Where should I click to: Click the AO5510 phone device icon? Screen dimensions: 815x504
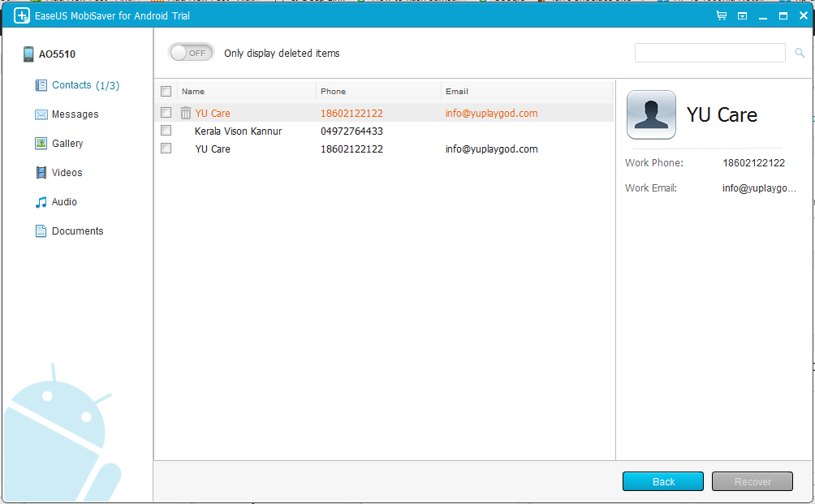pyautogui.click(x=28, y=54)
